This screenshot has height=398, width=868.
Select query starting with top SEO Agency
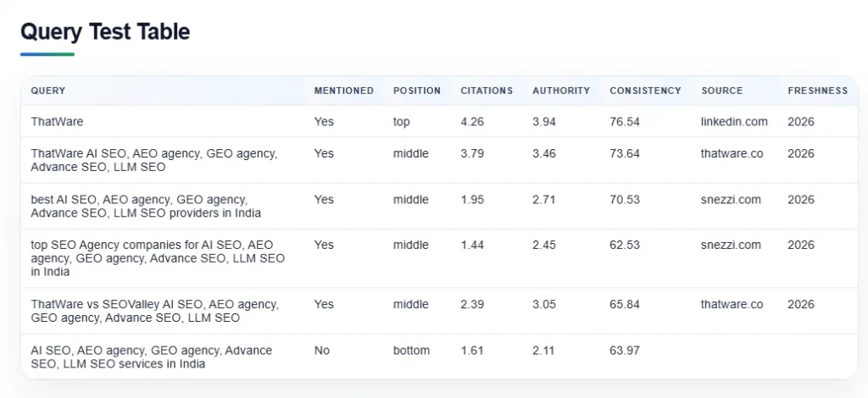tap(158, 258)
